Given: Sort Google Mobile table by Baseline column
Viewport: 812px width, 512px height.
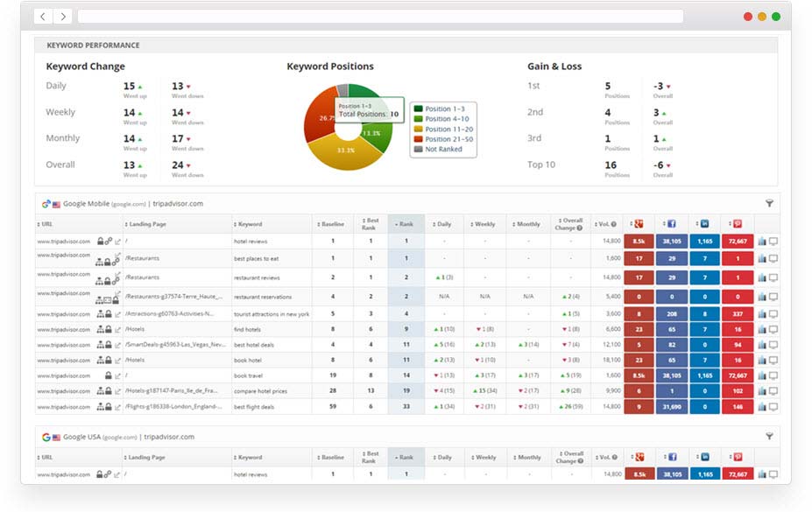Looking at the screenshot, I should [x=332, y=224].
